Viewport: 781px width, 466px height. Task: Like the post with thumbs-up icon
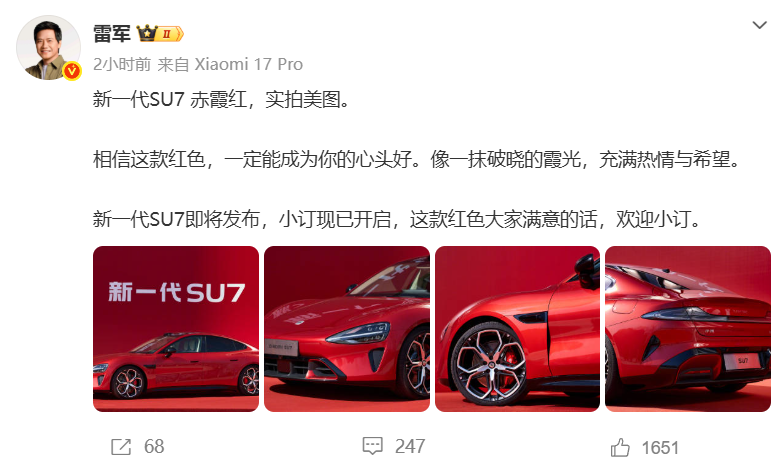(620, 447)
